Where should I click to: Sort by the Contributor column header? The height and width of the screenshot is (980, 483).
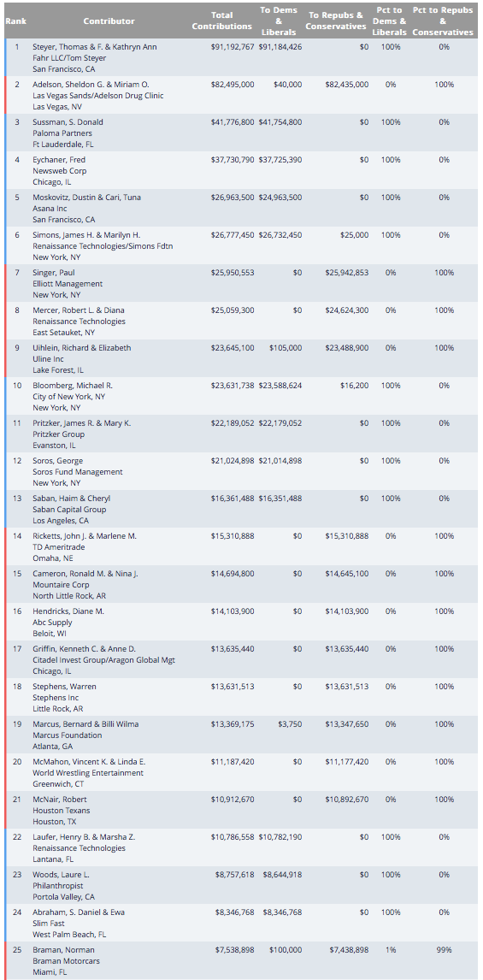pos(109,21)
